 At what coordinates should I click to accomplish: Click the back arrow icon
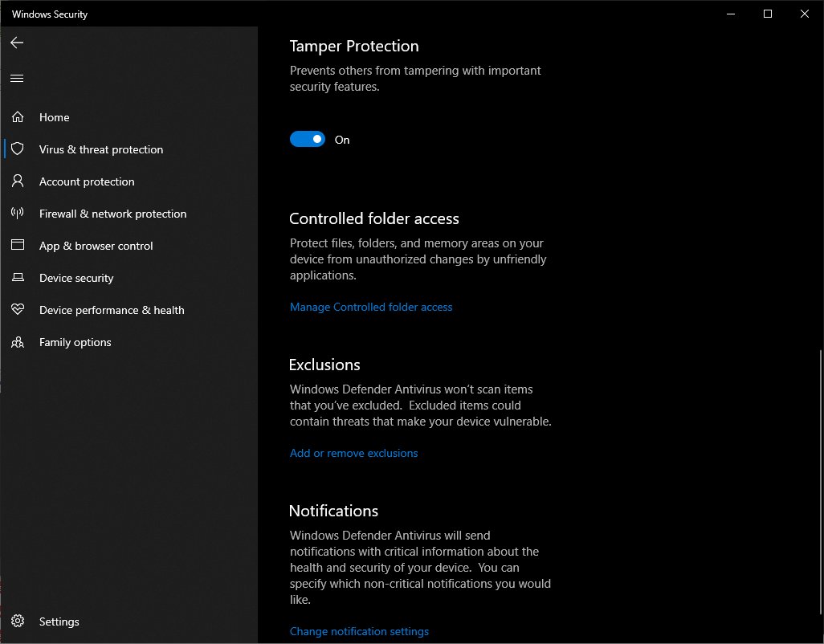[17, 43]
